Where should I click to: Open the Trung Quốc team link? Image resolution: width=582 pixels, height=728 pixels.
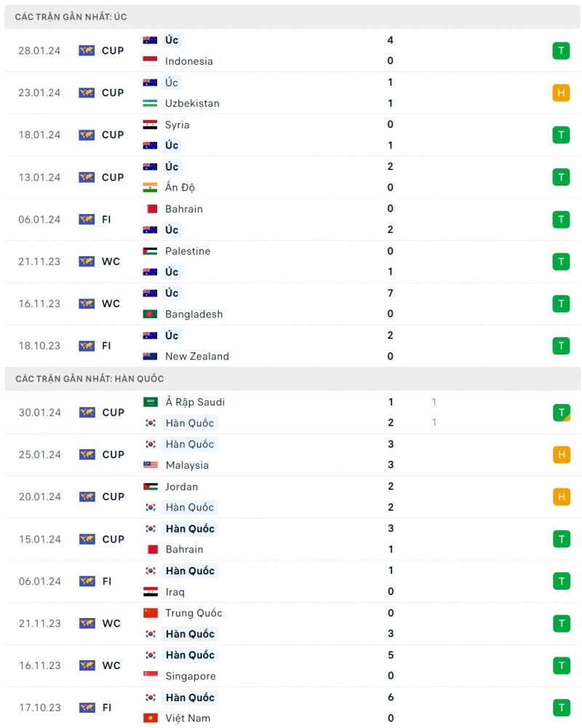[x=194, y=613]
